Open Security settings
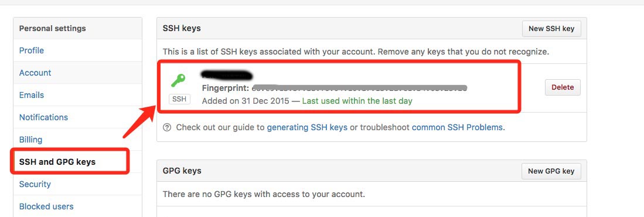The image size is (644, 217). tap(35, 184)
